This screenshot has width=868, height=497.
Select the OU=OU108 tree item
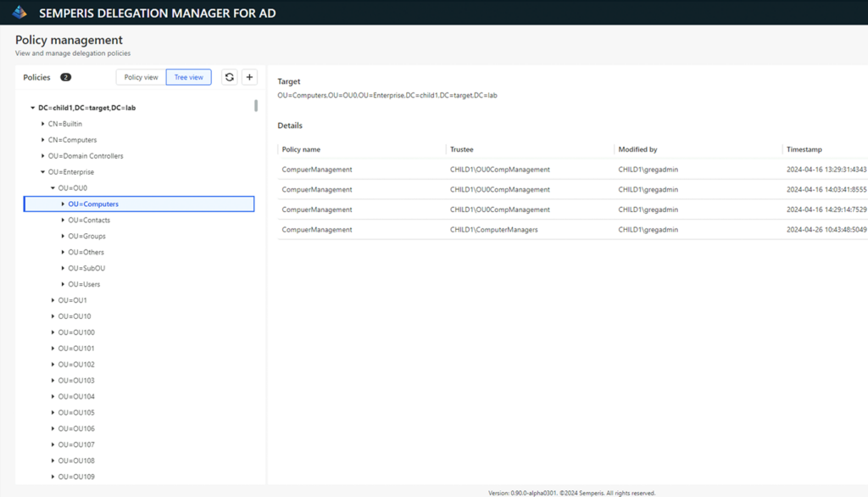pyautogui.click(x=76, y=461)
